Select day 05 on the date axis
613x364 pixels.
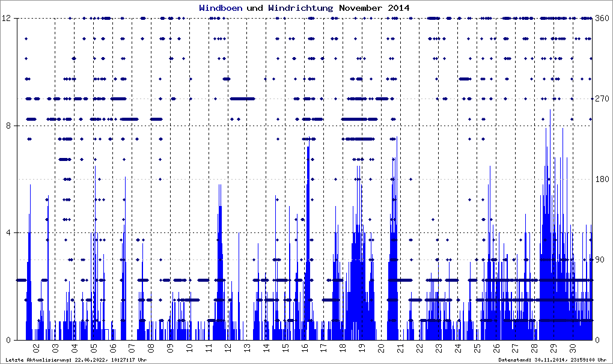click(94, 348)
